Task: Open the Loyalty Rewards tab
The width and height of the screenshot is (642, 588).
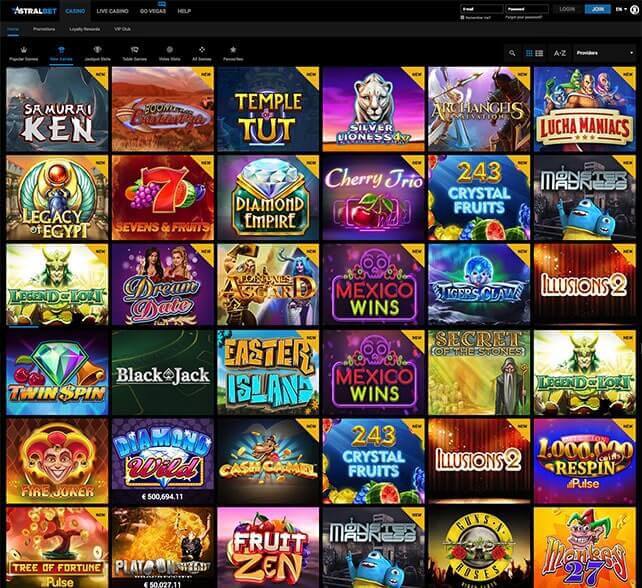Action: point(84,29)
